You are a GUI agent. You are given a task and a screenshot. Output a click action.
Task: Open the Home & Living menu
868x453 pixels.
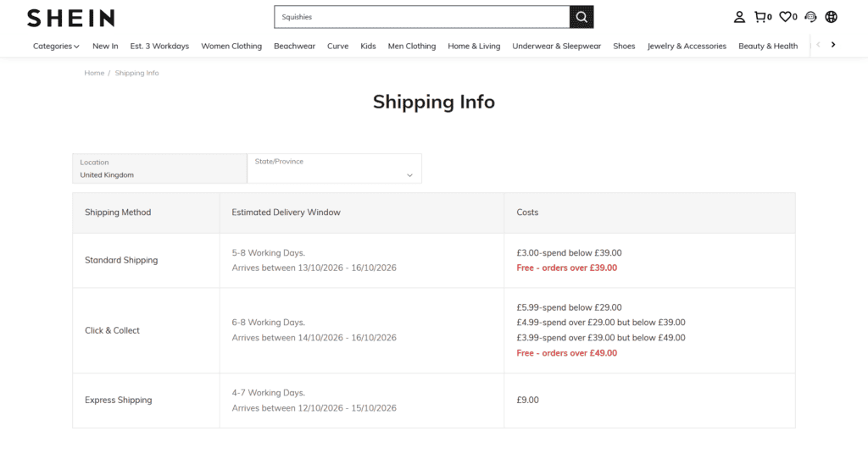pos(474,46)
